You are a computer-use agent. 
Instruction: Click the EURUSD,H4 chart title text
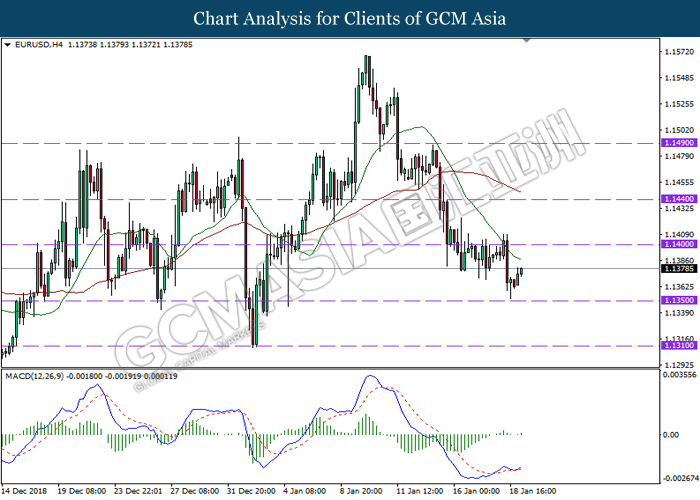[x=39, y=45]
